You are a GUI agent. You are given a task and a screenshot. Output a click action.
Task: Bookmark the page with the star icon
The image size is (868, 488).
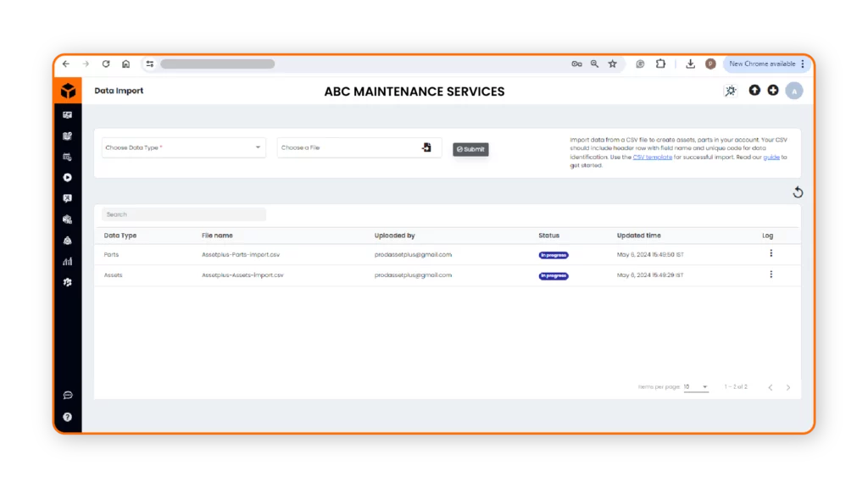coord(613,64)
